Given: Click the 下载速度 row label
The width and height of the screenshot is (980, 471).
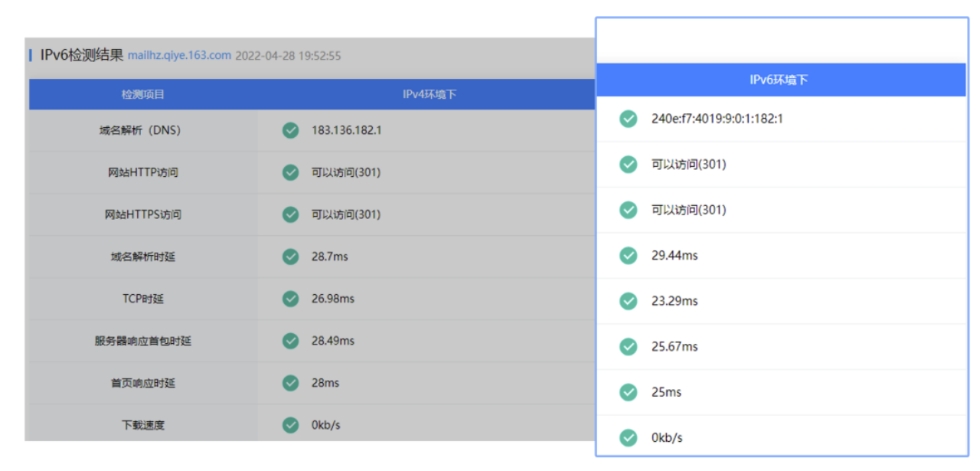Looking at the screenshot, I should [x=143, y=425].
